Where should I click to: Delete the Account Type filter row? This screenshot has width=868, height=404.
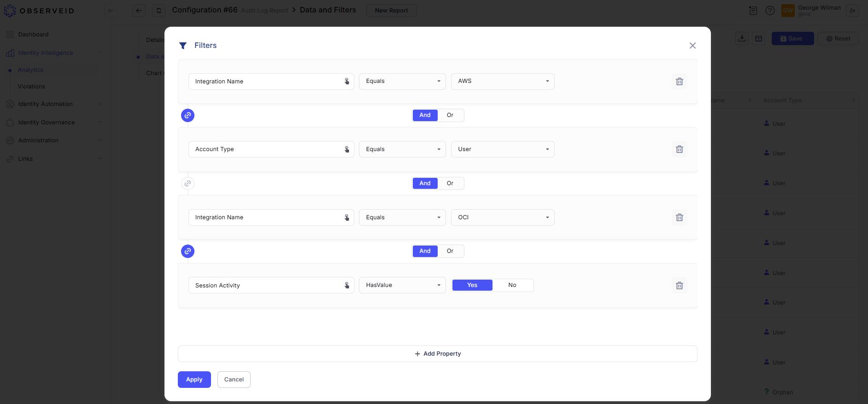(x=679, y=149)
